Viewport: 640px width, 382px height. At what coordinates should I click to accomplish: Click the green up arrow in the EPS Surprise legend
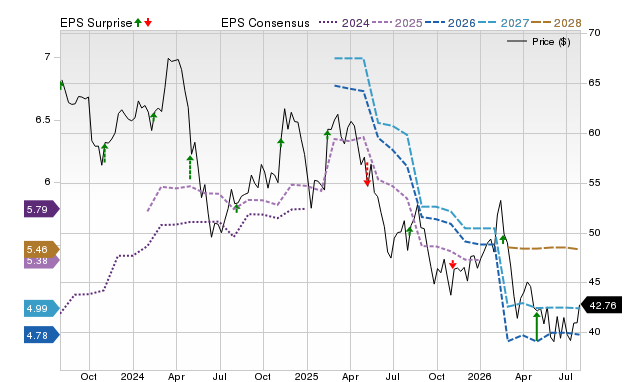coord(138,22)
